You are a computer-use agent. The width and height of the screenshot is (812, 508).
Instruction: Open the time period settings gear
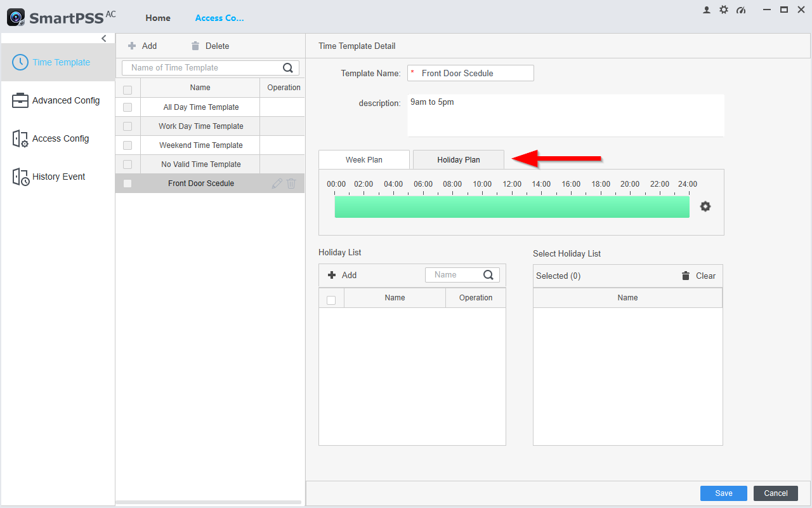coord(705,206)
